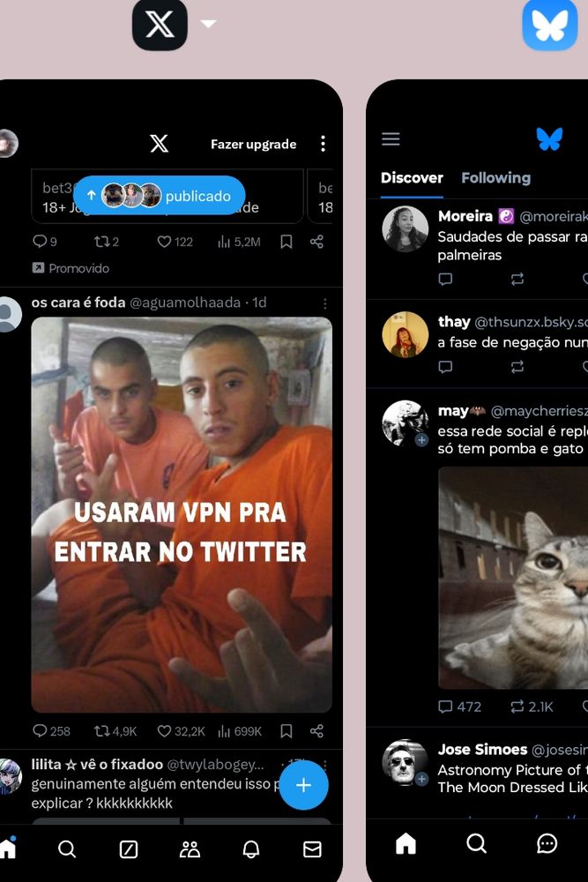The image size is (588, 882).
Task: Open the USARAM VPN meme image
Action: coord(182,515)
